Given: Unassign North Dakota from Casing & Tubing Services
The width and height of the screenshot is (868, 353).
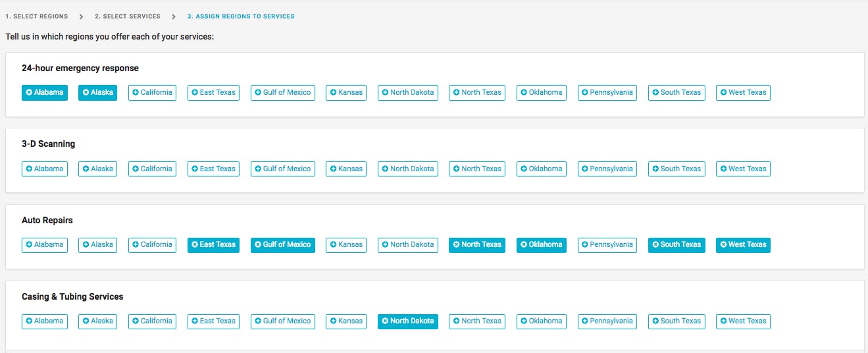Looking at the screenshot, I should 407,321.
